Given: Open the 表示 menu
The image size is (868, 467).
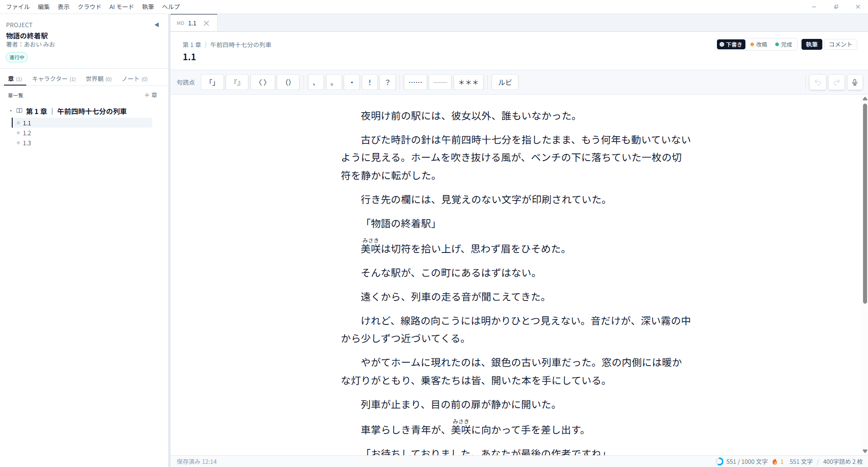Looking at the screenshot, I should 64,7.
